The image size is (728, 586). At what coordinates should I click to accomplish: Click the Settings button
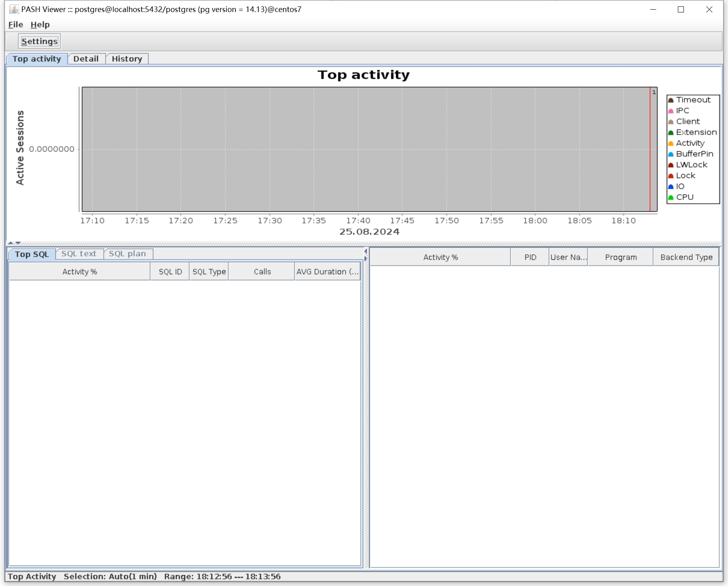39,41
